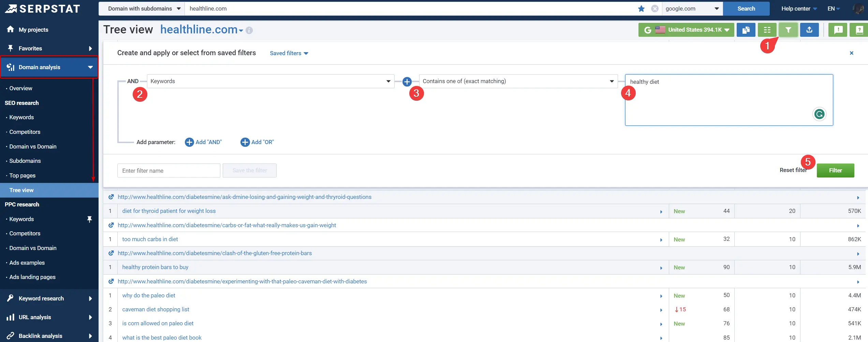
Task: Click the blue plus between Keywords and condition
Action: tap(407, 81)
